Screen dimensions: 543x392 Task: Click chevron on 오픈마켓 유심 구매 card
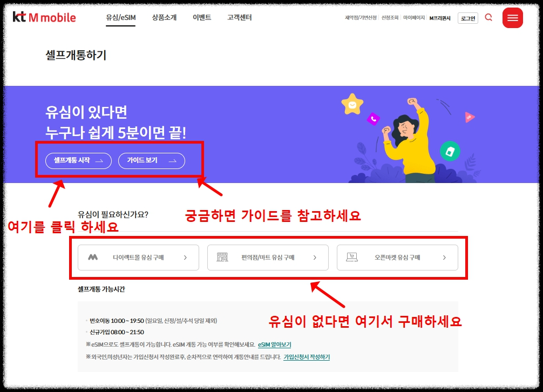click(x=444, y=258)
